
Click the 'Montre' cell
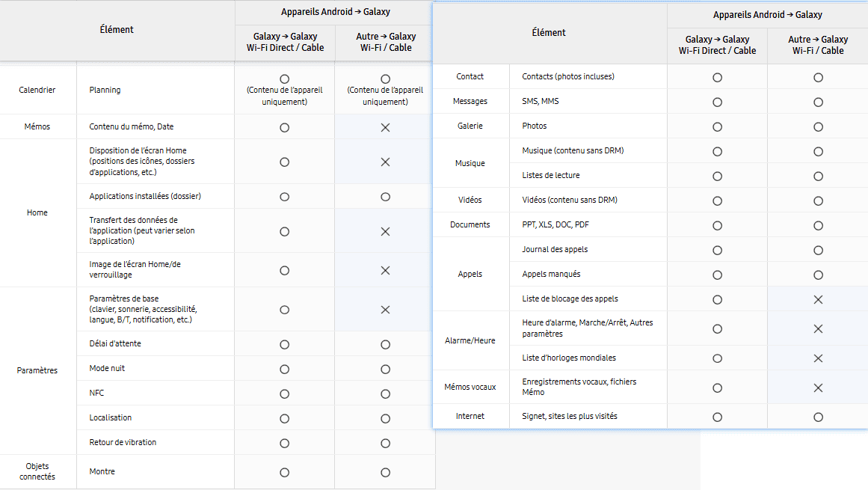[x=156, y=472]
